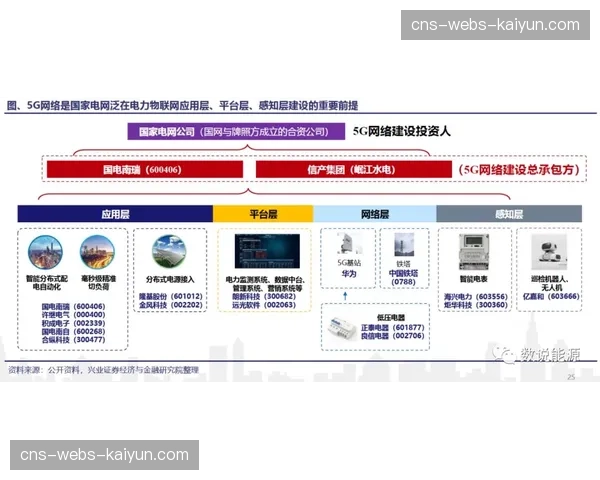Click the label 毫秒级精准切负荷

(x=98, y=282)
